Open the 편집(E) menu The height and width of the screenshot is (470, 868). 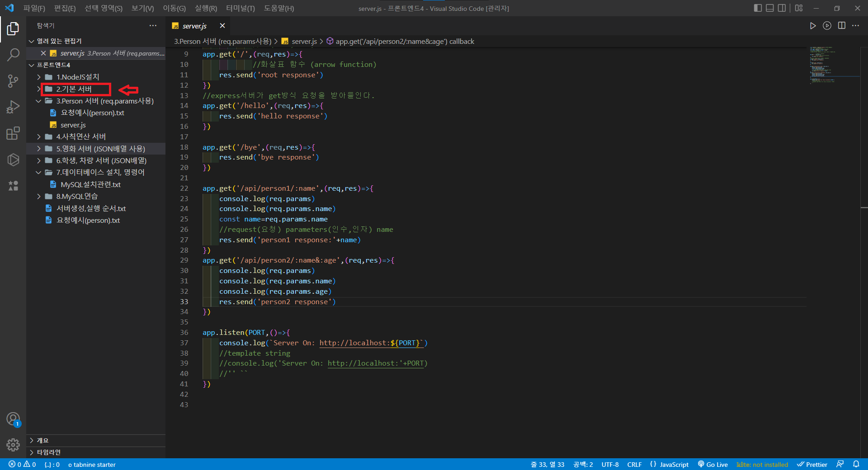click(x=65, y=8)
